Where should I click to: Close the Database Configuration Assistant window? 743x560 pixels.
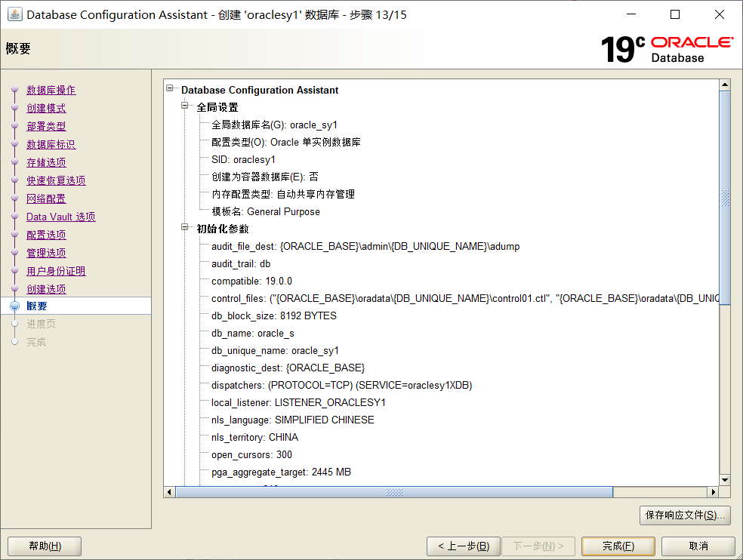click(720, 14)
